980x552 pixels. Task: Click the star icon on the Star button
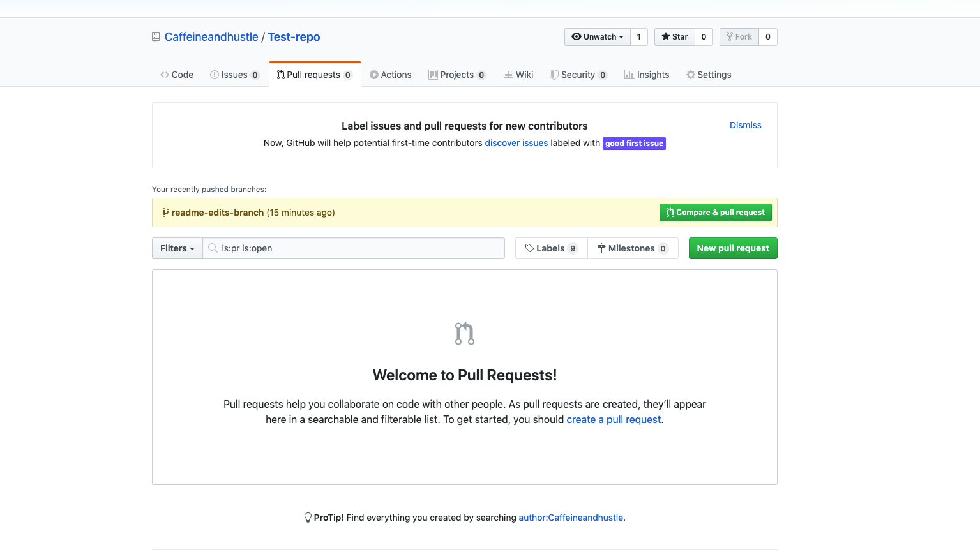pyautogui.click(x=666, y=36)
